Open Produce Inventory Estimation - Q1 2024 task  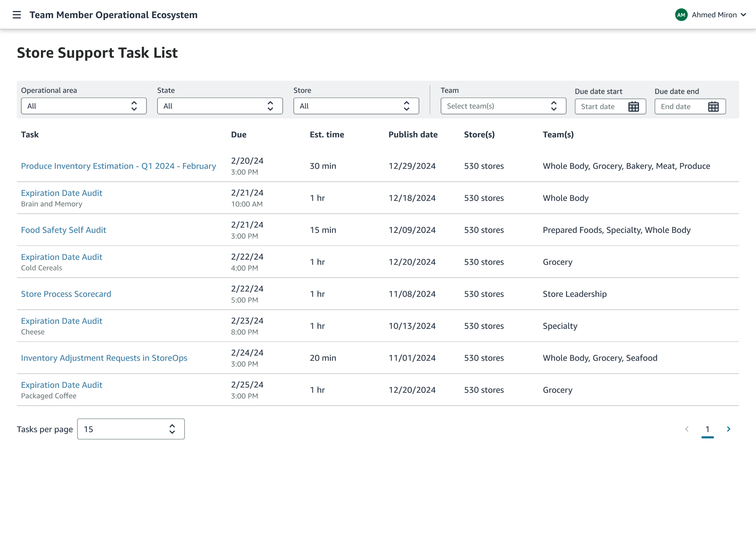point(119,166)
